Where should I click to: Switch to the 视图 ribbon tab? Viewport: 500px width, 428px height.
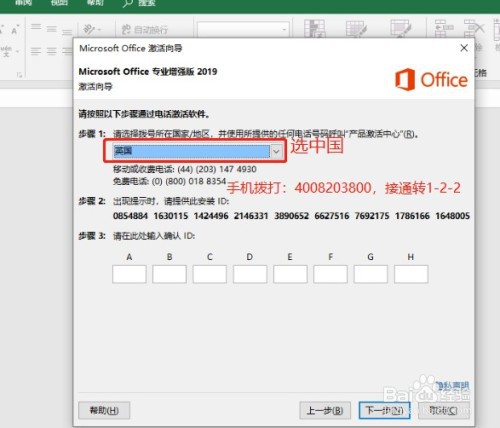(59, 3)
